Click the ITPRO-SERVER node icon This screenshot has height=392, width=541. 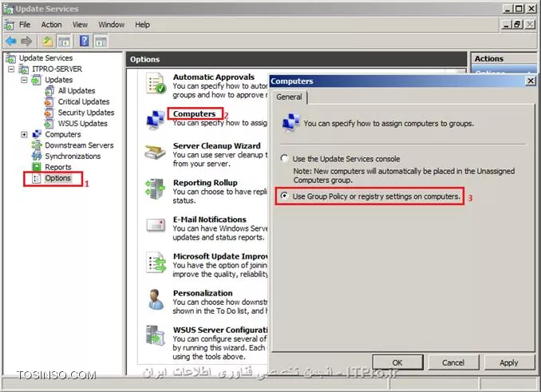24,69
